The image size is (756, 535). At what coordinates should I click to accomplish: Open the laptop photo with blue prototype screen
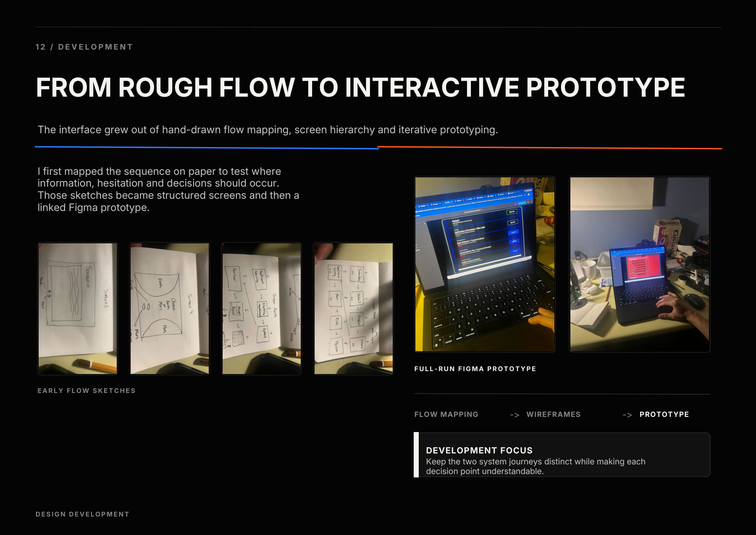[x=485, y=264]
